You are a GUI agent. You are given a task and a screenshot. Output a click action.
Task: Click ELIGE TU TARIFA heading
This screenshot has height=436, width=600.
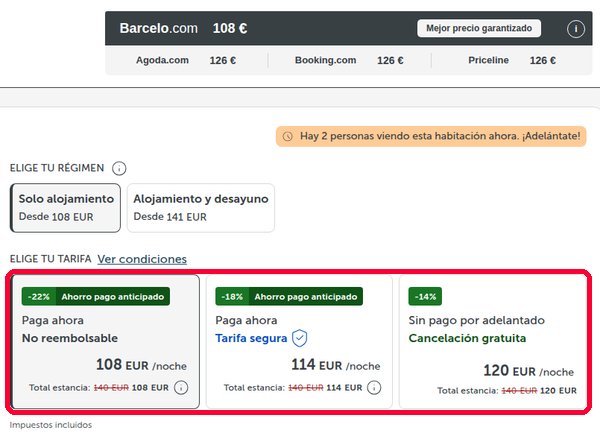click(x=51, y=259)
